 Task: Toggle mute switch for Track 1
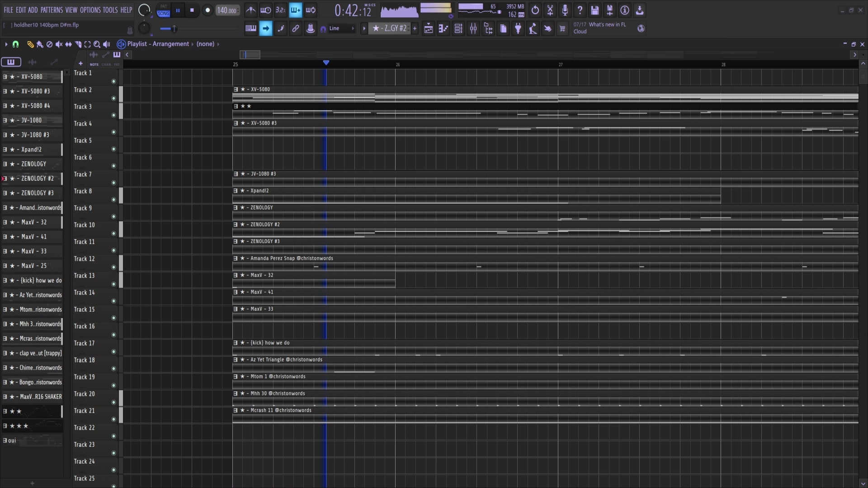tap(113, 81)
